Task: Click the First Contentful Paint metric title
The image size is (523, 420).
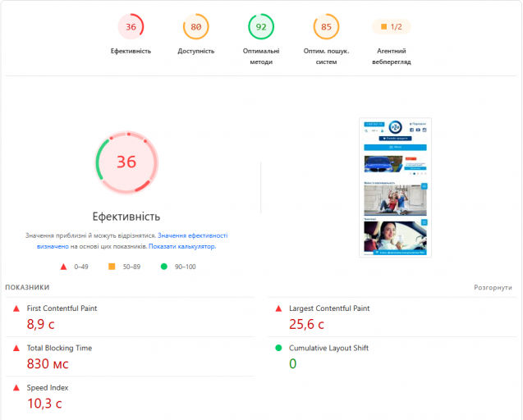Action: pos(62,308)
